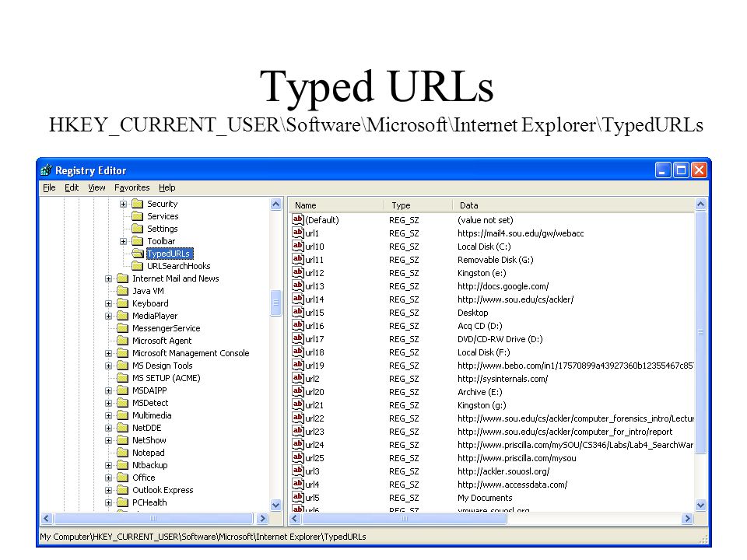Click the string icon for (Default) value
This screenshot has width=747, height=560.
coord(298,219)
